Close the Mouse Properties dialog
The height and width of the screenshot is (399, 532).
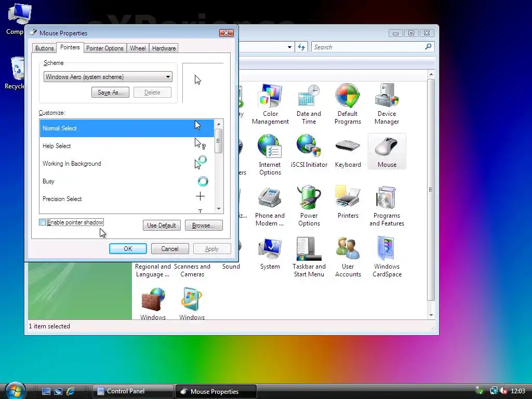click(227, 33)
